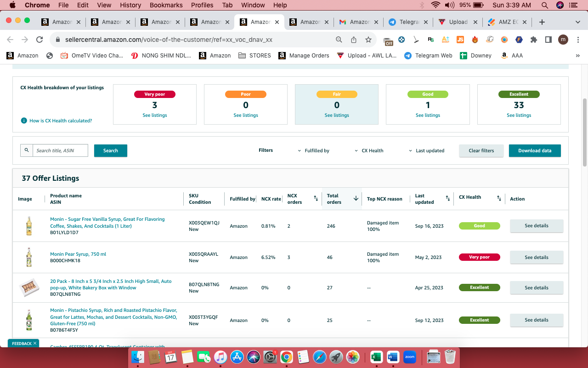Screen dimensions: 588x368
Task: Open the History menu in menu bar
Action: pos(130,5)
